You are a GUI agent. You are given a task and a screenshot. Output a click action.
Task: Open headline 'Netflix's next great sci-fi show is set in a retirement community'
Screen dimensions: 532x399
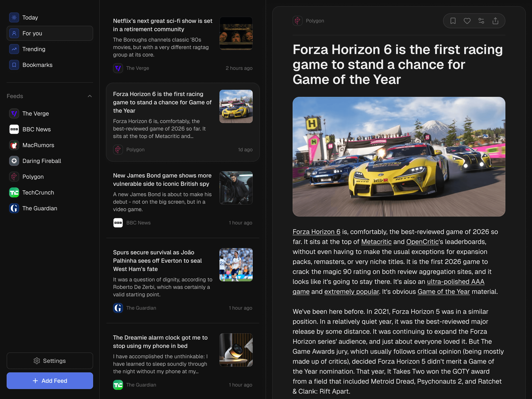click(x=163, y=25)
